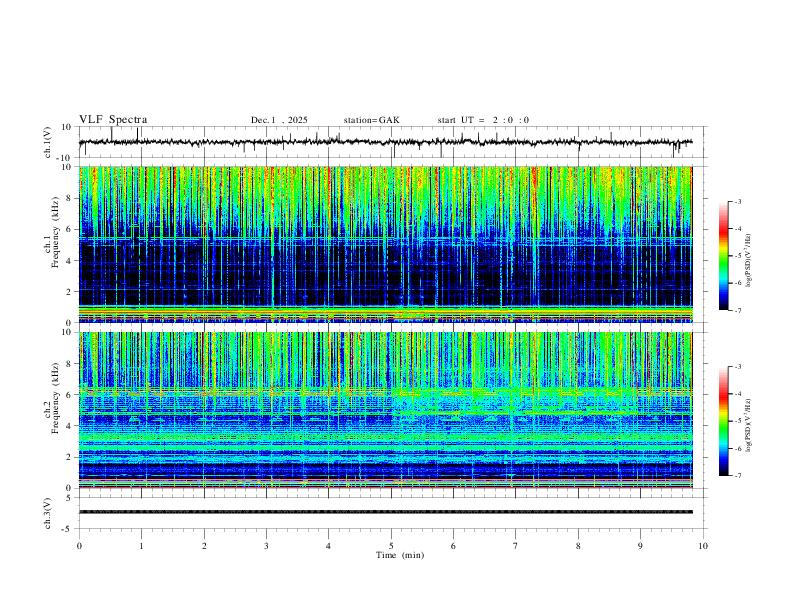This screenshot has width=792, height=612.
Task: Click the ch.2 "Frequency (kHz)" axis label
Action: click(55, 397)
